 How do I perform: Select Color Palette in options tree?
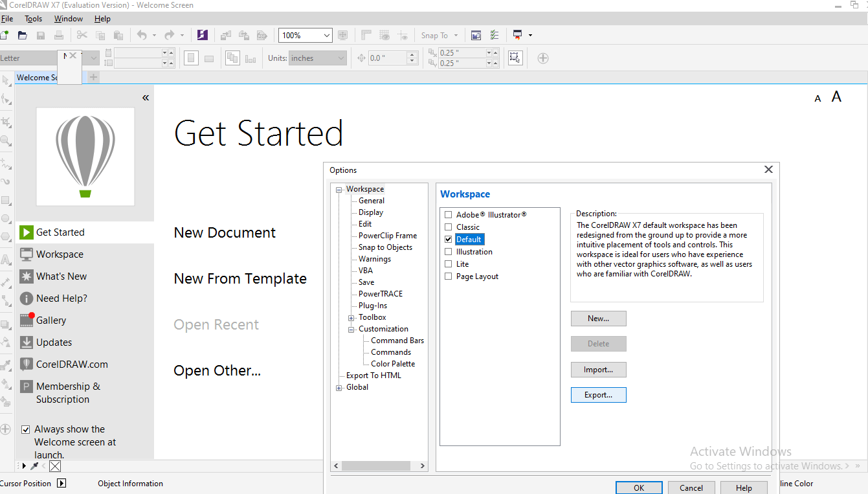coord(393,364)
